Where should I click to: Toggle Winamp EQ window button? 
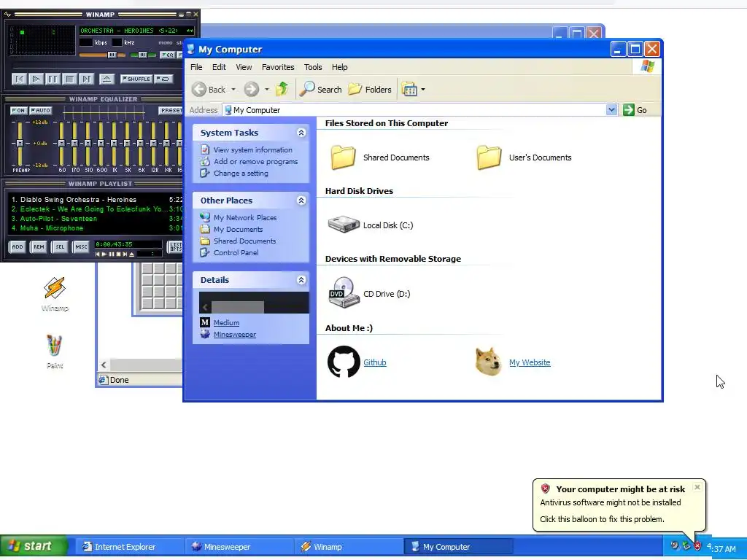tap(167, 55)
